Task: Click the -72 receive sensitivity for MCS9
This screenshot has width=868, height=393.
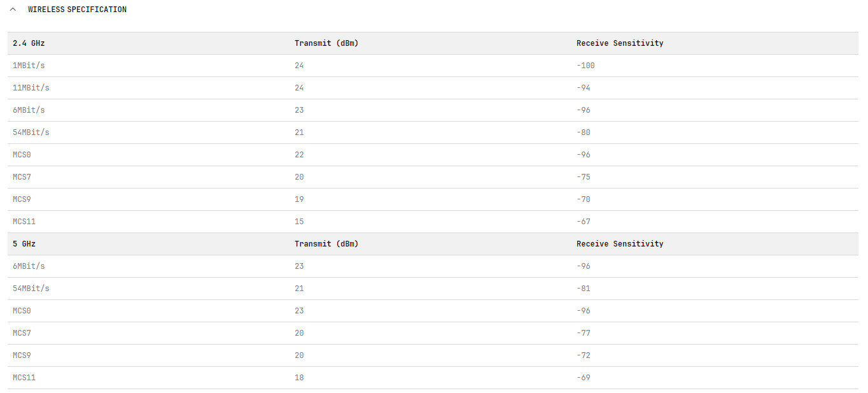Action: (583, 355)
